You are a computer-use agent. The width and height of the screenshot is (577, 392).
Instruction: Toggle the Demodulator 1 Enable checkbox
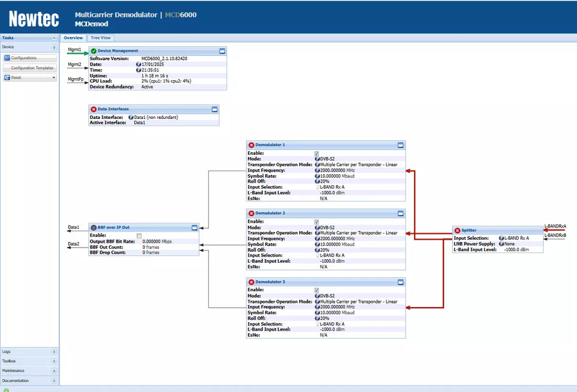click(316, 154)
